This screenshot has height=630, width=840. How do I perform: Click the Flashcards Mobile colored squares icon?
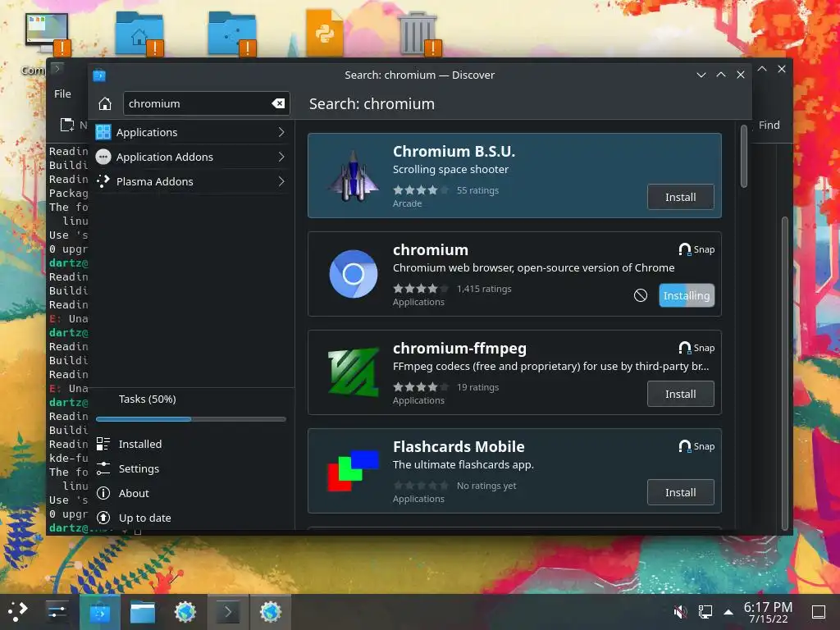coord(353,470)
